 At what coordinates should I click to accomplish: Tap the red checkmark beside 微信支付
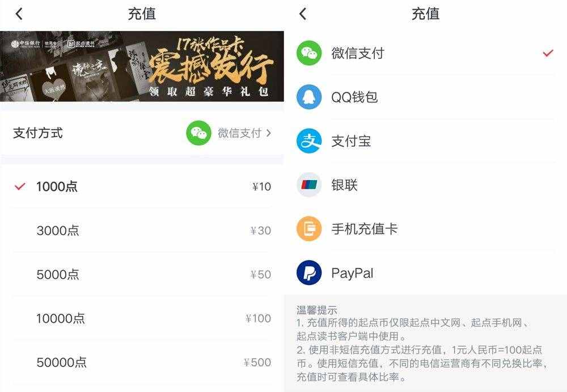pyautogui.click(x=548, y=53)
